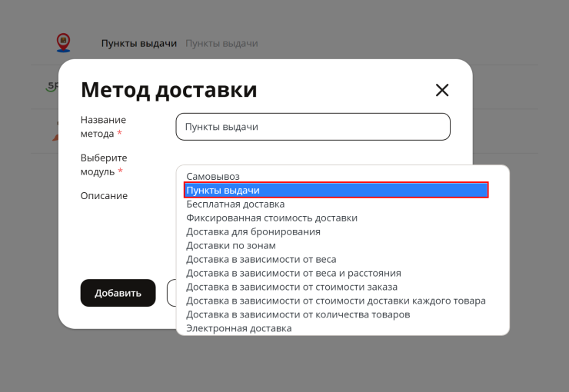The image size is (569, 392).
Task: Open Пункты выдачи bold row title in background
Action: pyautogui.click(x=139, y=43)
